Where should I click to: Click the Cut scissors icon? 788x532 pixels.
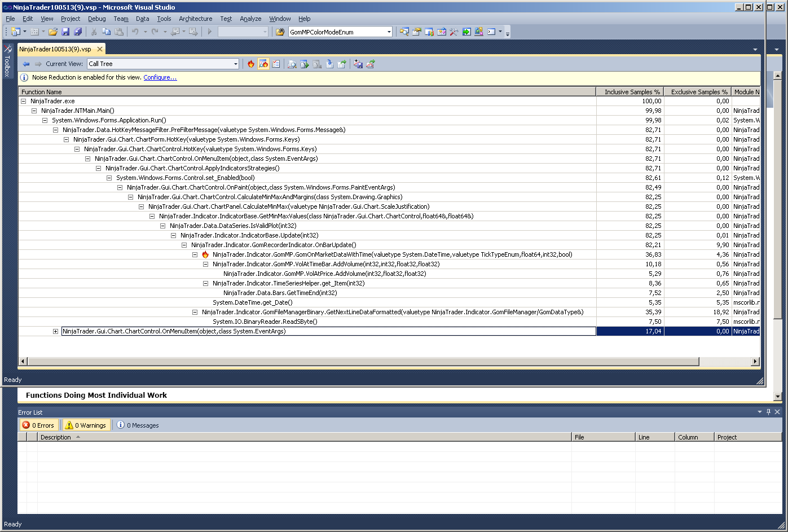tap(94, 32)
